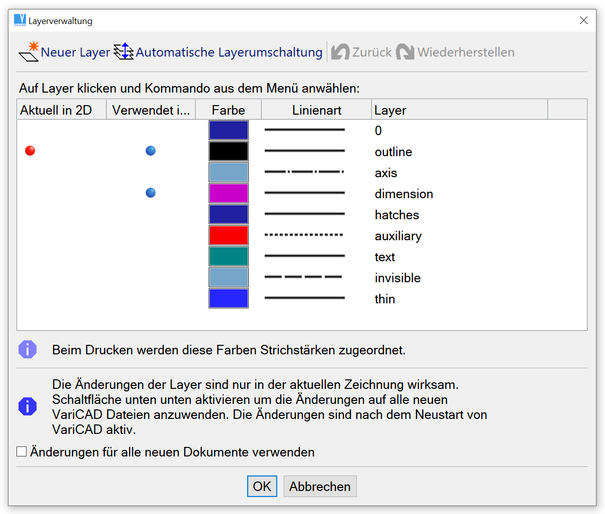This screenshot has width=605, height=514.
Task: Click the Farbe column header
Action: pos(228,110)
